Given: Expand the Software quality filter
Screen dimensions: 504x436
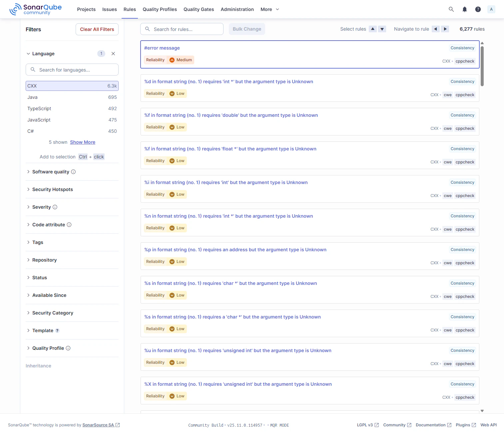Looking at the screenshot, I should tap(51, 172).
